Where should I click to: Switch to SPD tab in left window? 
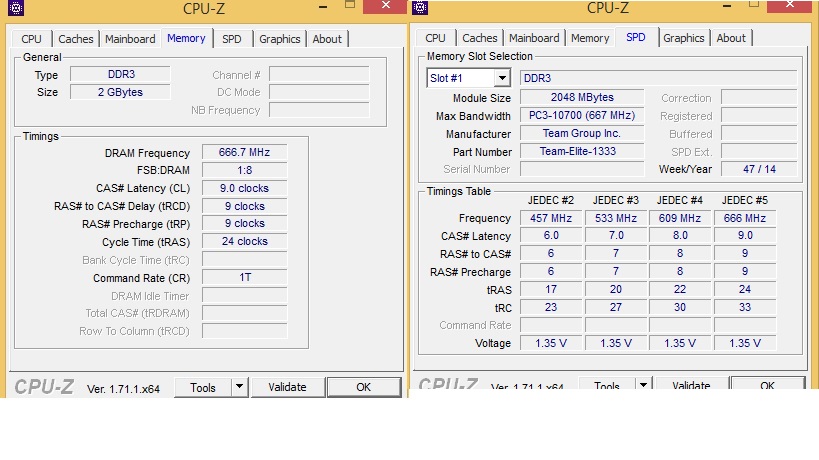232,39
